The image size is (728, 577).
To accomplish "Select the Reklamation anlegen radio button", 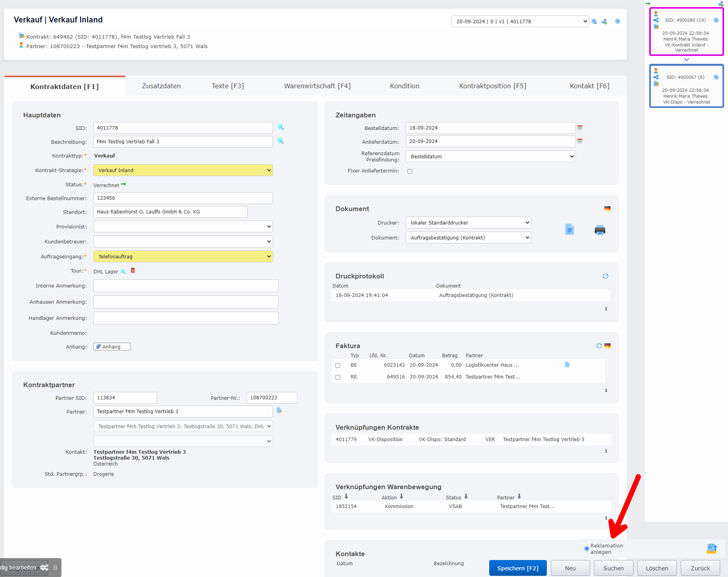I will pyautogui.click(x=587, y=549).
